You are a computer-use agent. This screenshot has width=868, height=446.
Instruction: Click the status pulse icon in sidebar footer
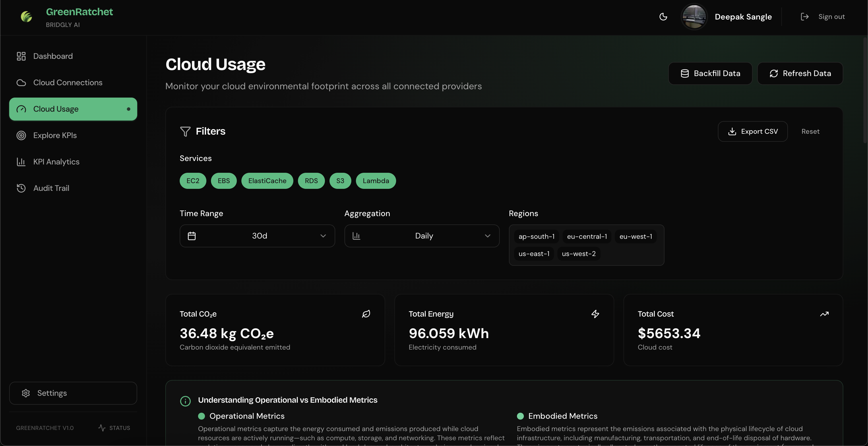102,428
